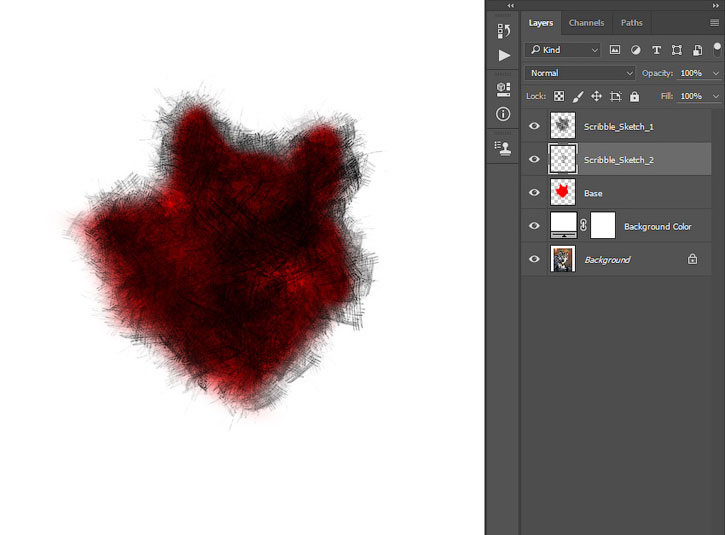Lock all padlock icon
The image size is (725, 535).
point(634,96)
